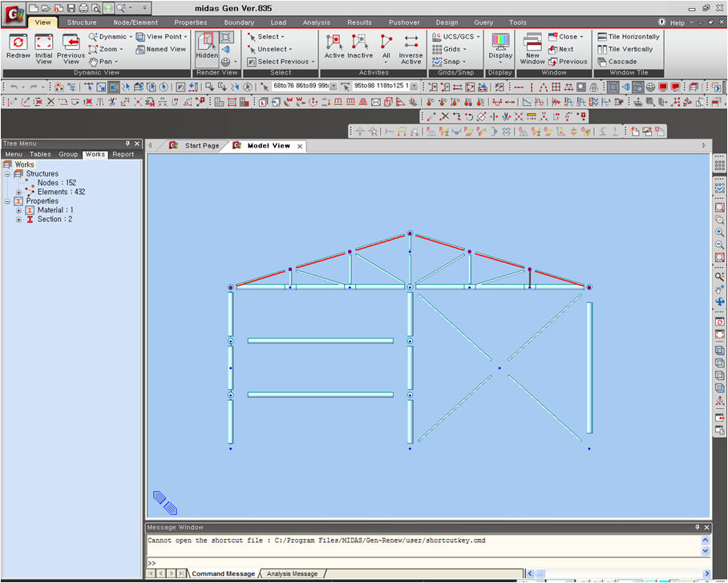Viewport: 728px width, 583px height.
Task: Expand the Section : 2 tree node
Action: (18, 219)
